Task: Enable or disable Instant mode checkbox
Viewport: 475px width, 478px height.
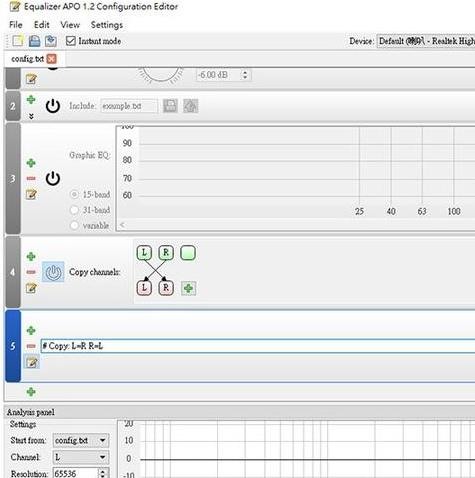Action: coord(71,41)
